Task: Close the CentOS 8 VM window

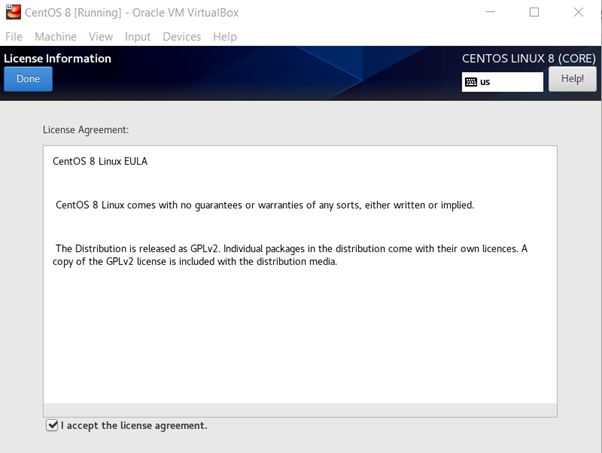Action: coord(579,13)
